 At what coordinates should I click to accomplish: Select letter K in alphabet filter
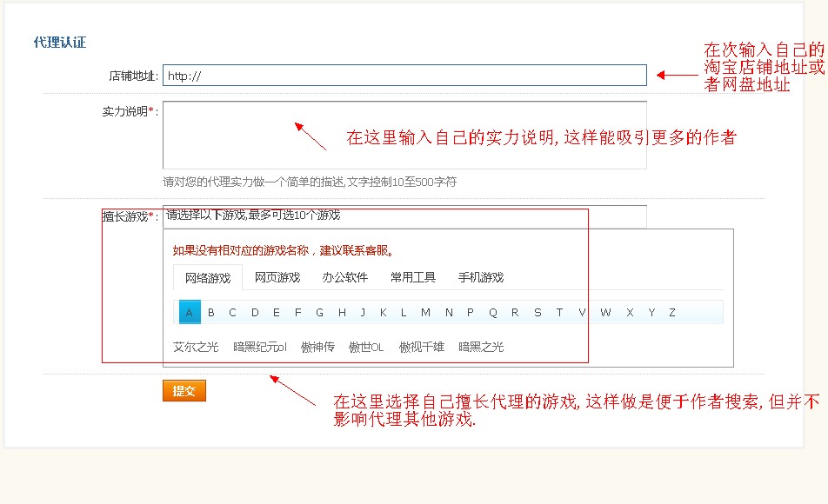384,313
